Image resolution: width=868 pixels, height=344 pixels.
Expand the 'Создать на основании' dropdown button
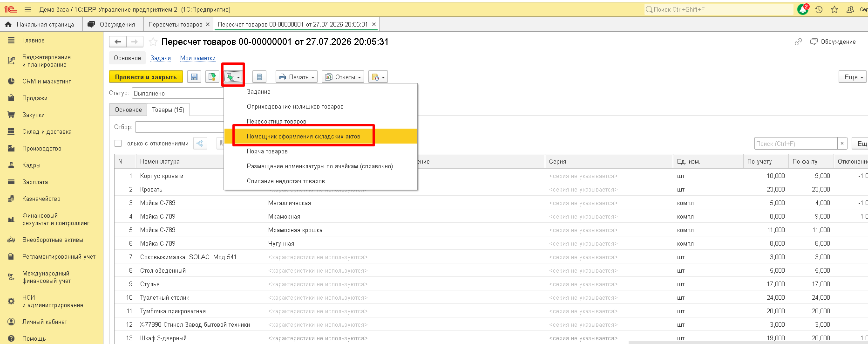233,77
